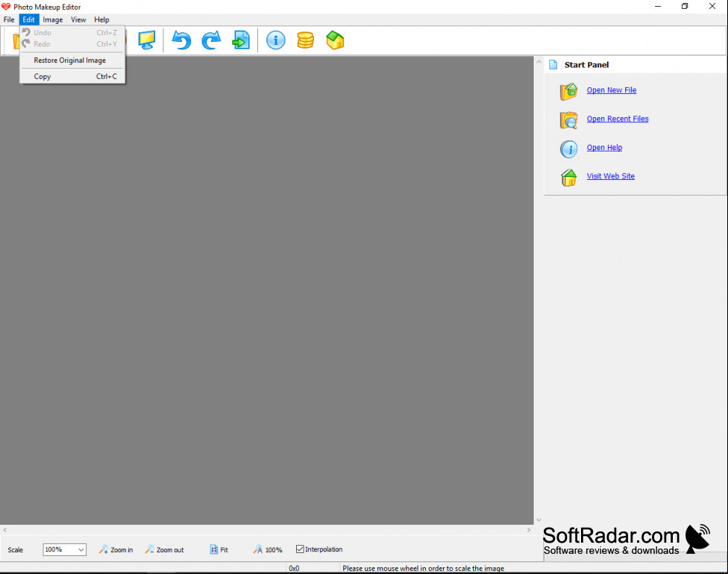The height and width of the screenshot is (574, 728).
Task: Open the Image menu
Action: (52, 19)
